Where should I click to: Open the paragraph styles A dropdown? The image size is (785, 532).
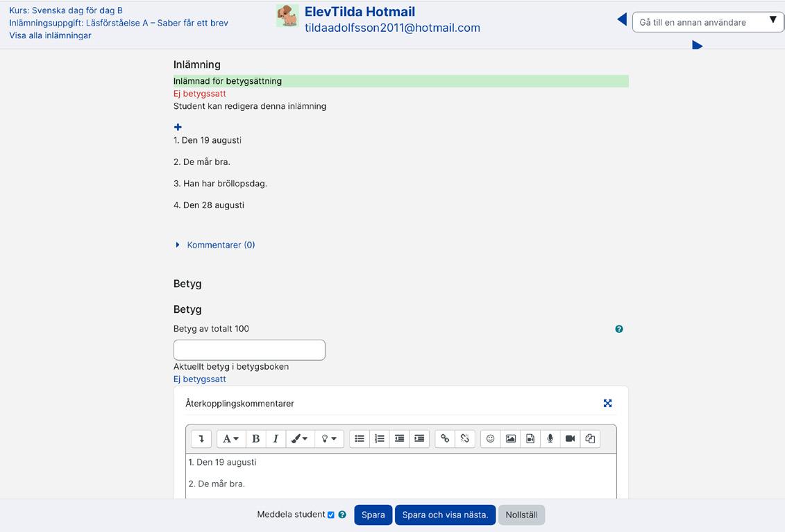click(x=231, y=438)
